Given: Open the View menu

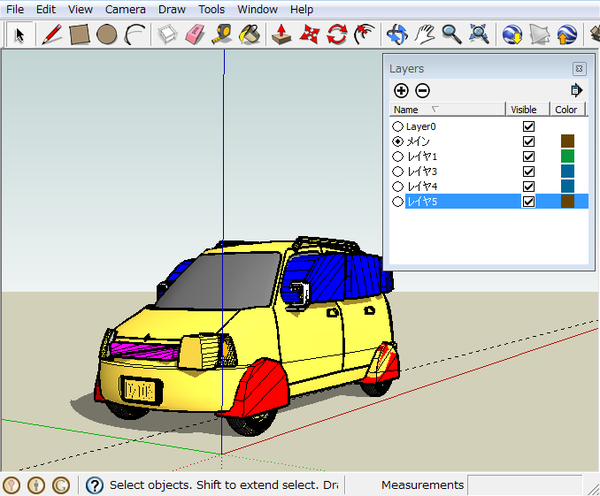Looking at the screenshot, I should (x=80, y=9).
